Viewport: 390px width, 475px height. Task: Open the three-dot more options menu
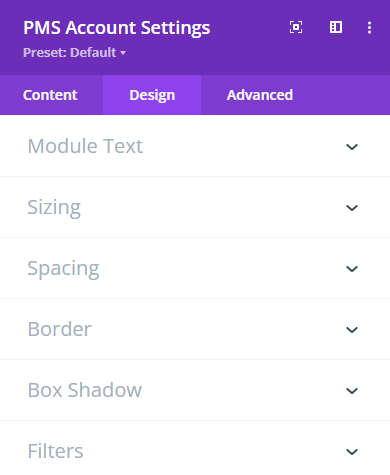coord(369,28)
